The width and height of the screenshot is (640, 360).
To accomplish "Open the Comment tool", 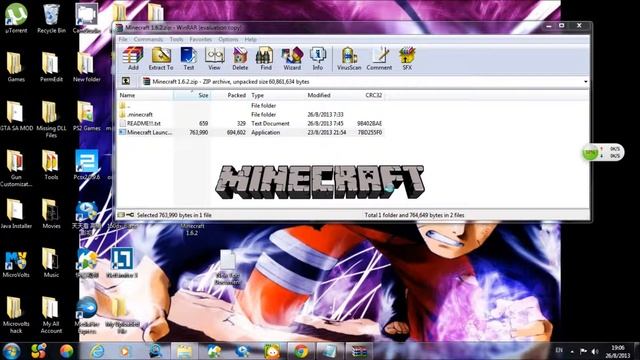I will coord(379,59).
